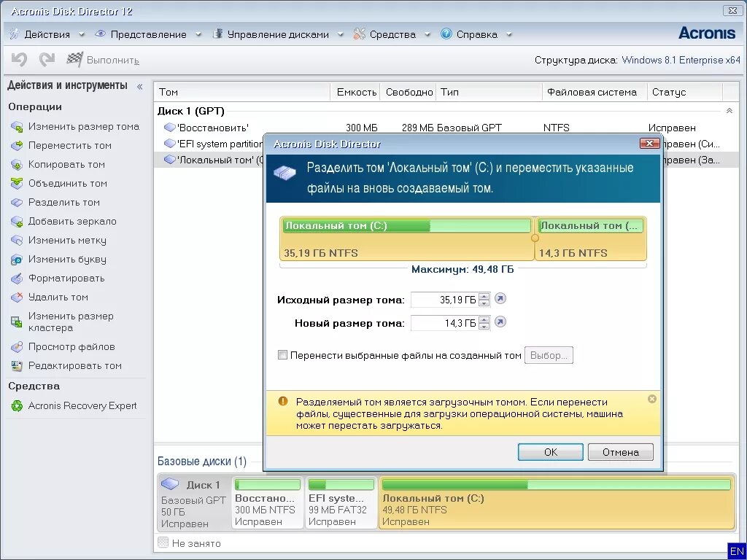Open the Средства menu

pos(392,34)
